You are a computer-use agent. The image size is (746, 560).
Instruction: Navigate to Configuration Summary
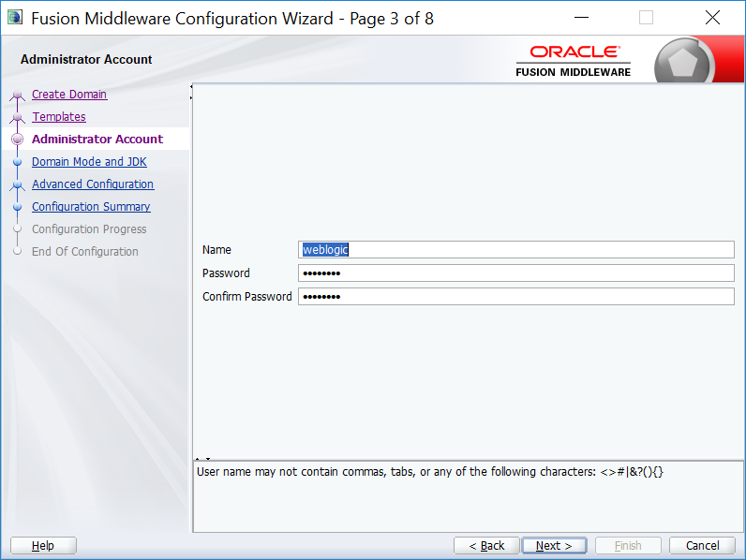tap(91, 207)
